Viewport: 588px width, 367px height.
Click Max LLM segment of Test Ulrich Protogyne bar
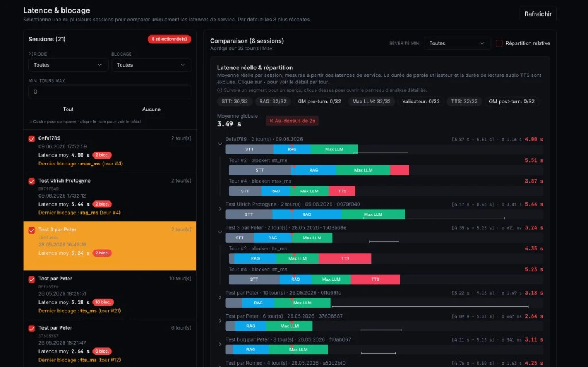pyautogui.click(x=373, y=215)
